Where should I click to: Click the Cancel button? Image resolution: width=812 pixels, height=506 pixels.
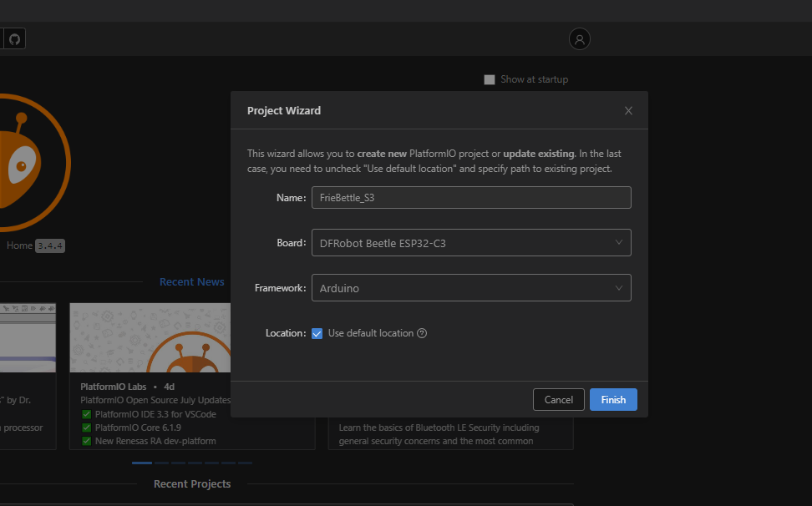coord(558,399)
